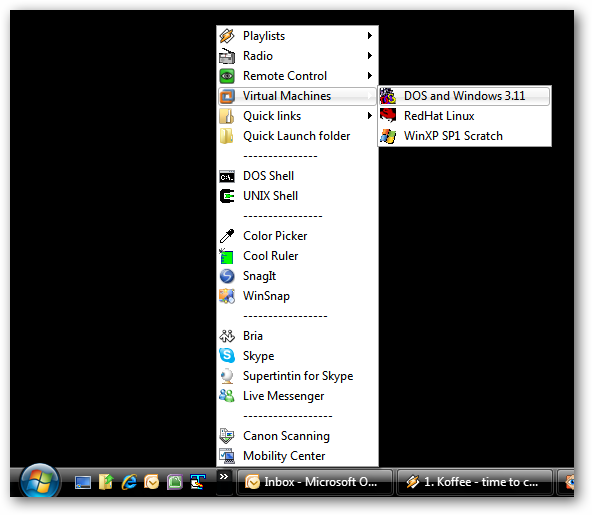Select DOS and Windows 3.11 entry

(x=464, y=96)
